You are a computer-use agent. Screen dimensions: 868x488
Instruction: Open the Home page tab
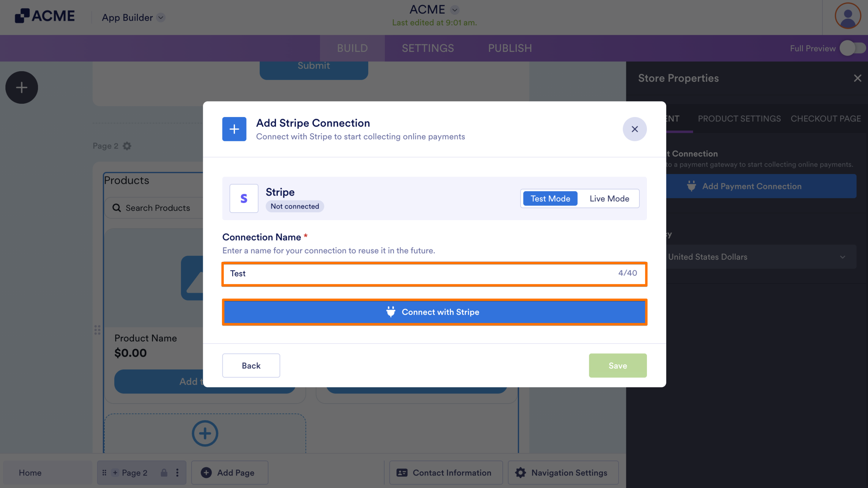click(x=47, y=473)
